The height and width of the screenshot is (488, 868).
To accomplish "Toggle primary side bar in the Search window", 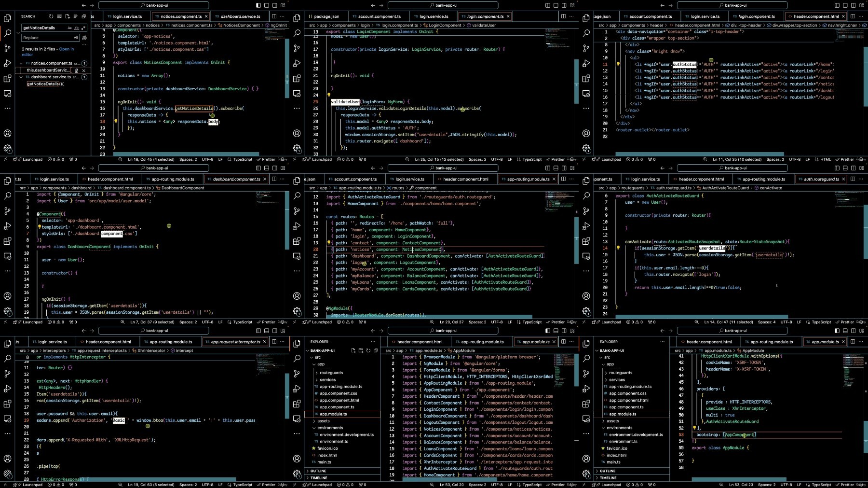I will point(258,5).
